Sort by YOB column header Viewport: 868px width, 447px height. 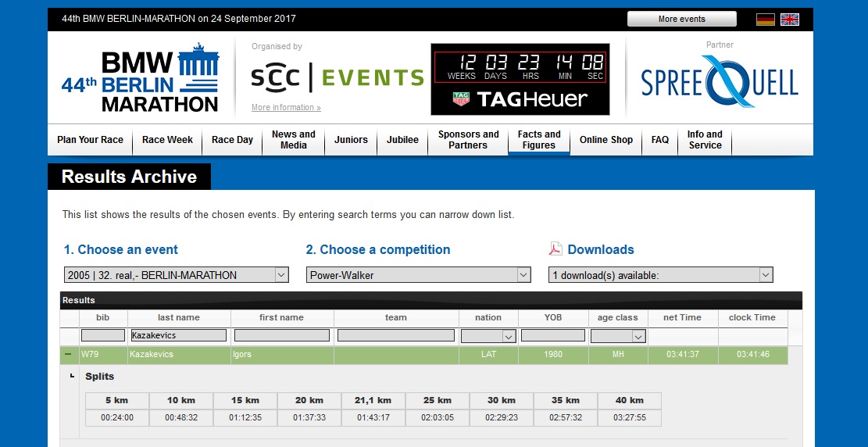pos(553,317)
